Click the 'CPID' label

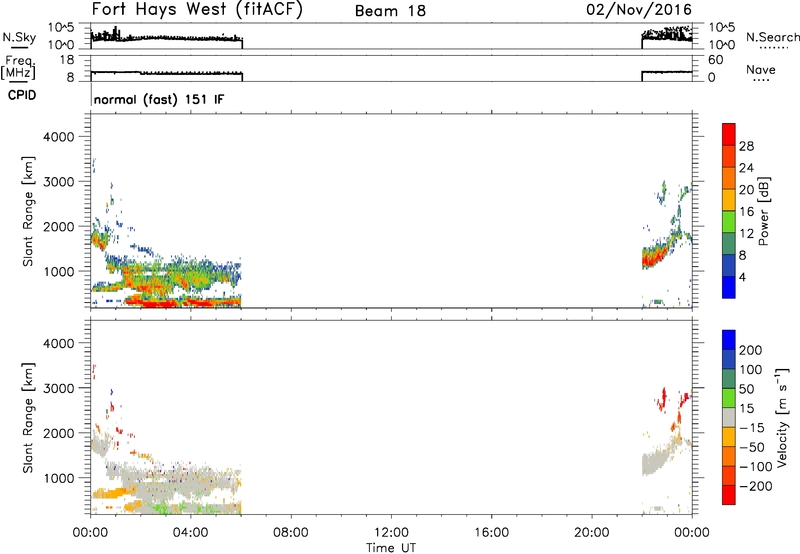[x=22, y=95]
